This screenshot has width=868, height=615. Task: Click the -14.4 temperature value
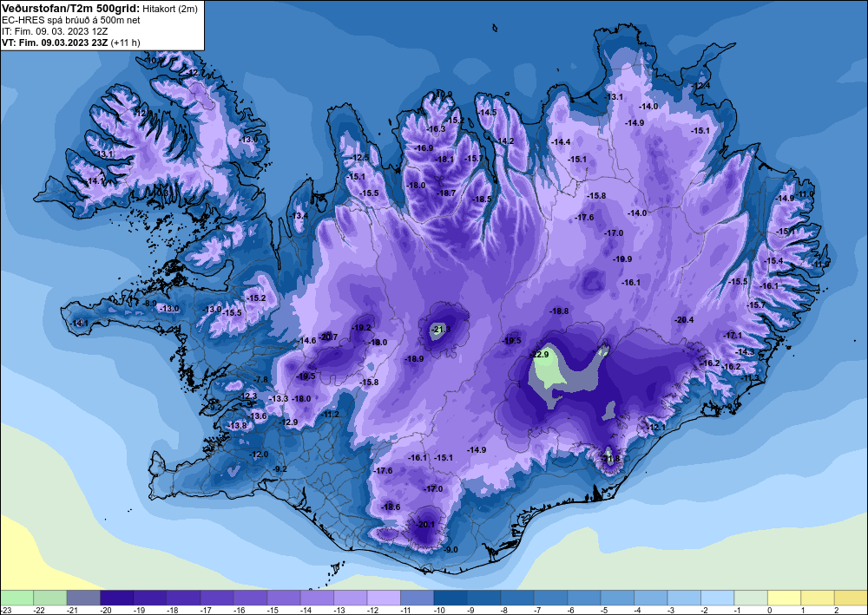click(561, 142)
